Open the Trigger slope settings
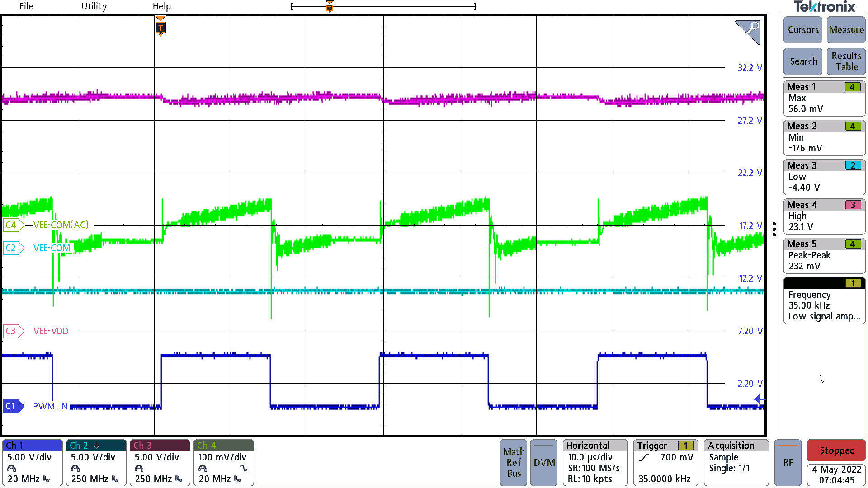 (644, 457)
